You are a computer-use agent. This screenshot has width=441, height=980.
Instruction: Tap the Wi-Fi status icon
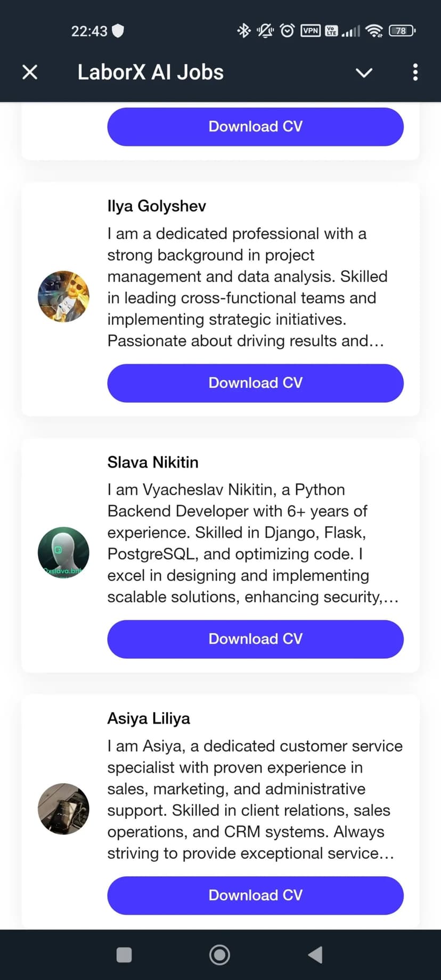tap(374, 31)
